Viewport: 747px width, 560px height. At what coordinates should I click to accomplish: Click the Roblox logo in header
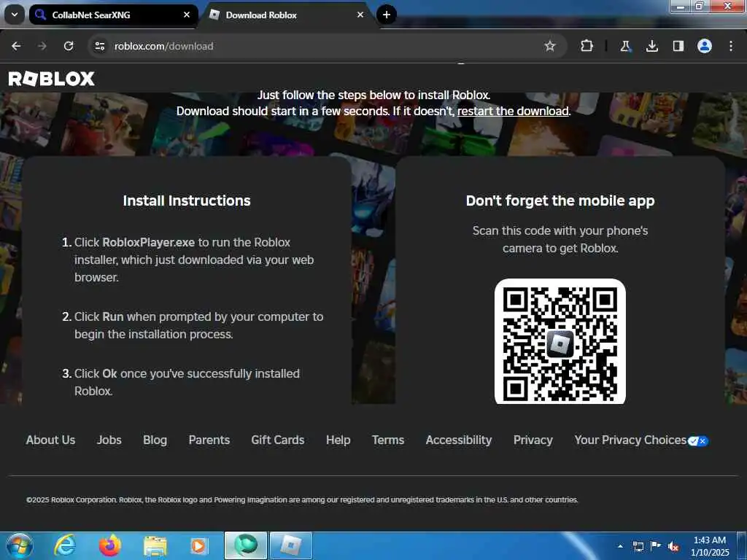point(52,79)
